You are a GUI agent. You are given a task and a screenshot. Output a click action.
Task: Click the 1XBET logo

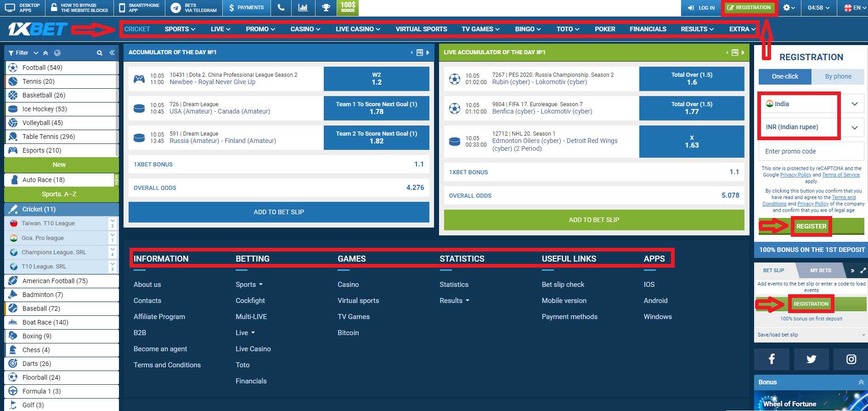tap(38, 29)
